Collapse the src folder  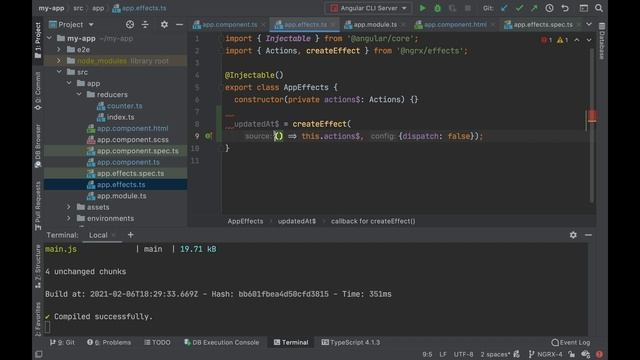(x=59, y=72)
